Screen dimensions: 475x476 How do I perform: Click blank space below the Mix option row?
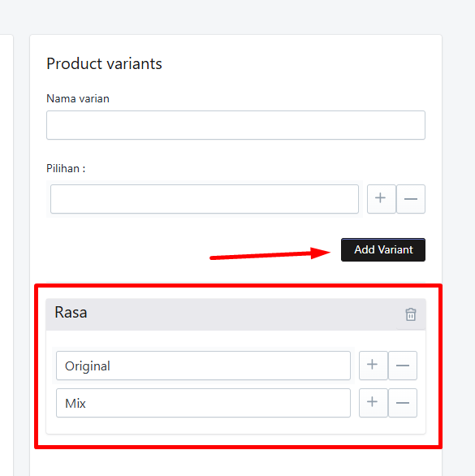point(235,426)
